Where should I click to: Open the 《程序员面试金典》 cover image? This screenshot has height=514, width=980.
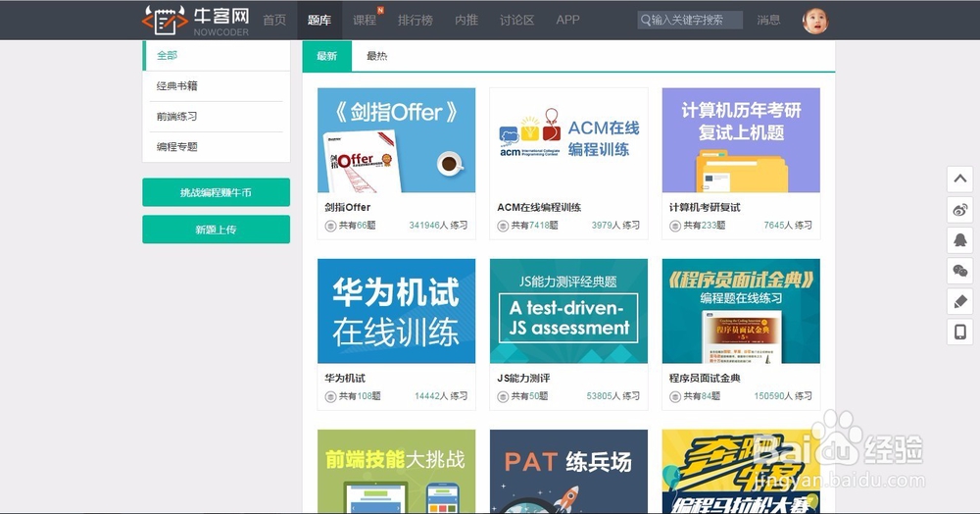pos(741,311)
